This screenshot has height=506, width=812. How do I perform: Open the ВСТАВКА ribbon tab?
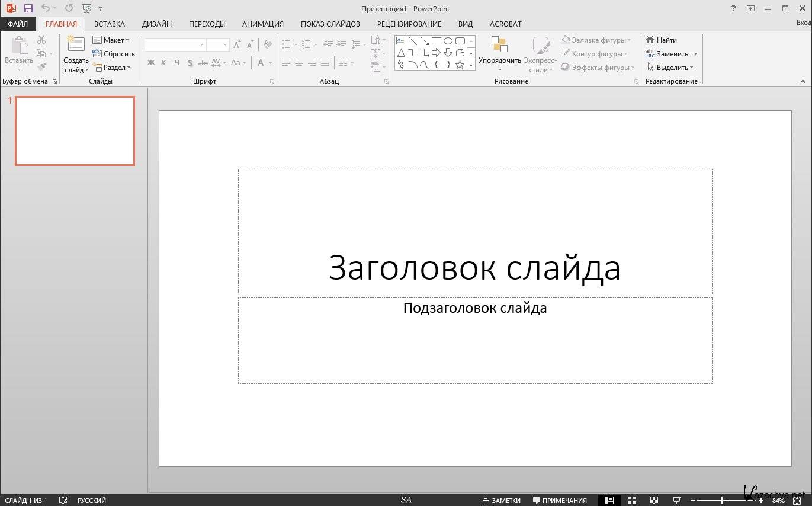click(x=109, y=24)
